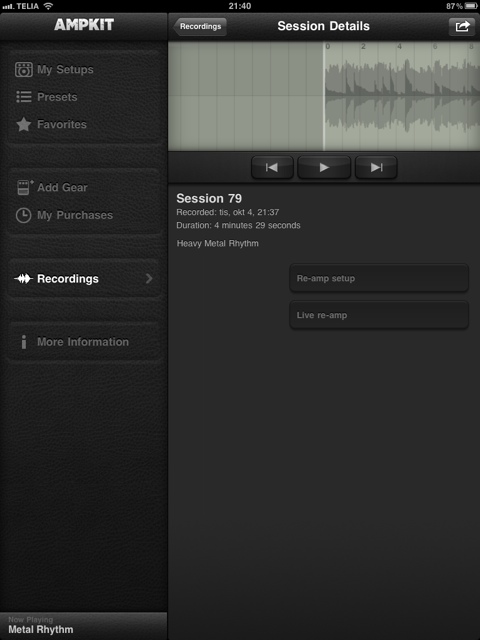Viewport: 480px width, 640px height.
Task: Open Now Playing Metal Rhythm bar
Action: point(84,626)
